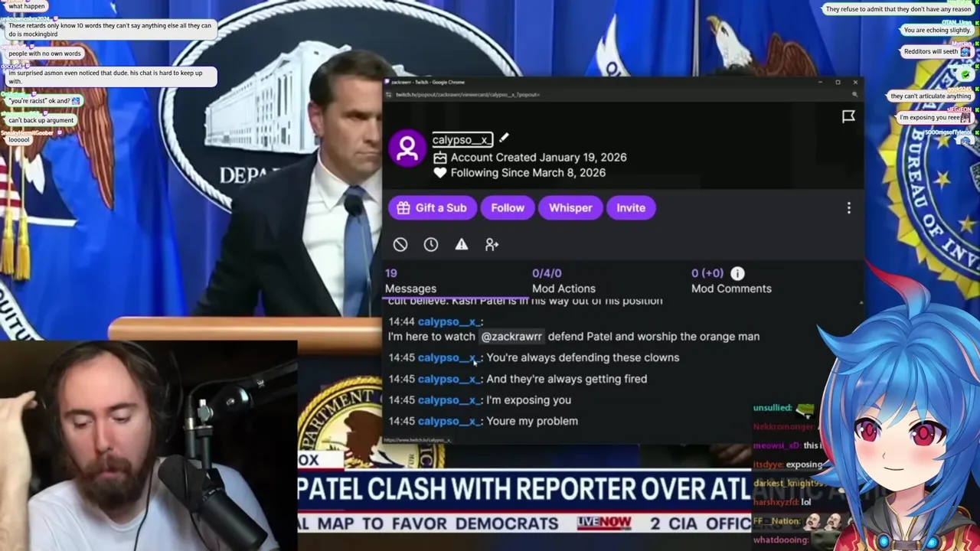Click the 'Youre my problem' message text

click(x=532, y=421)
